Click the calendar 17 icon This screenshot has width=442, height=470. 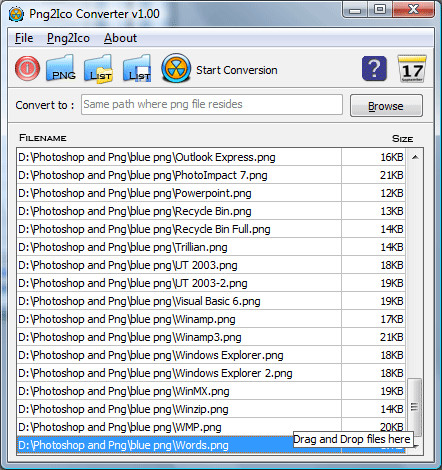click(412, 69)
